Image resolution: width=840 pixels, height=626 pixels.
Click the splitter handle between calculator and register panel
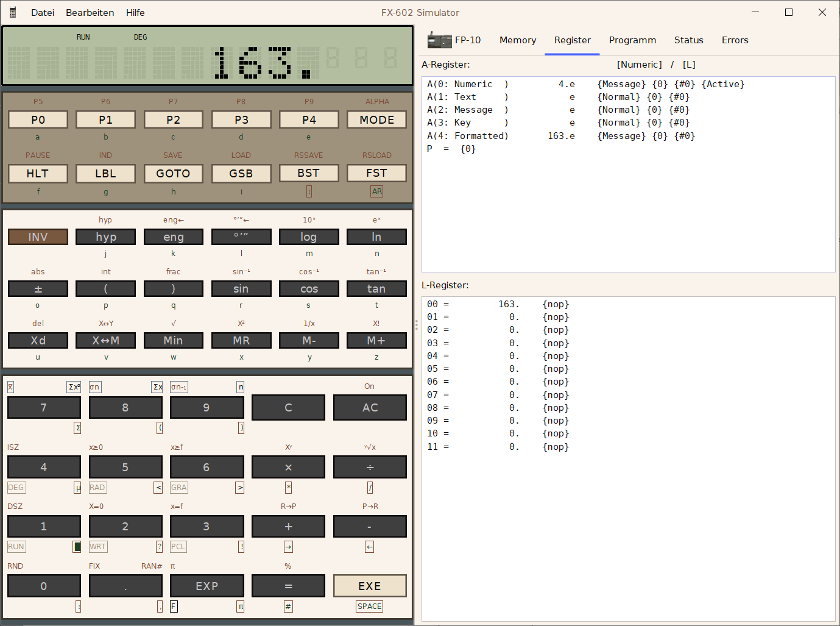tap(417, 325)
